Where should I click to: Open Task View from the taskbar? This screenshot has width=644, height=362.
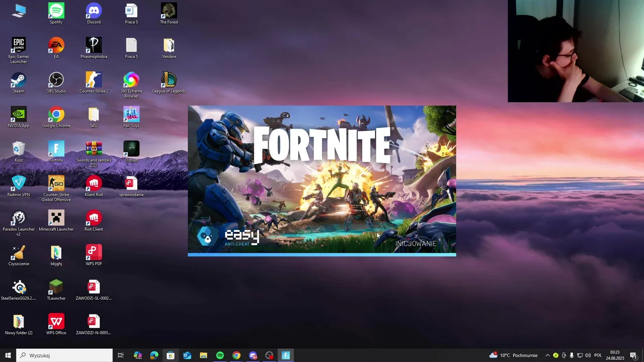[x=121, y=355]
